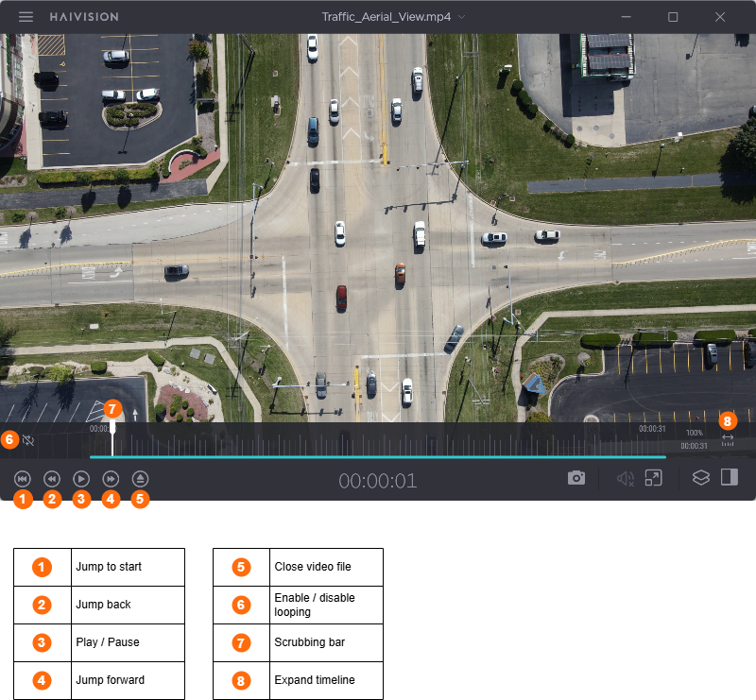The height and width of the screenshot is (700, 756).
Task: Open the hamburger menu
Action: point(26,17)
